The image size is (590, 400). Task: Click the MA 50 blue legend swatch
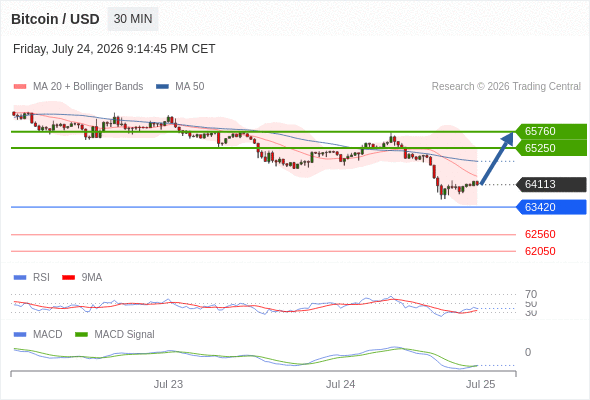162,87
